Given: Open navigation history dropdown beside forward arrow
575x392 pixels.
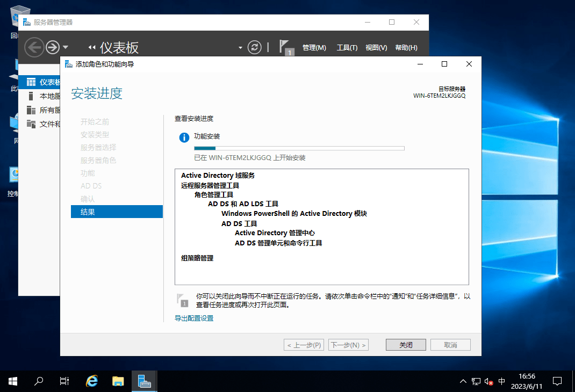Looking at the screenshot, I should 65,47.
